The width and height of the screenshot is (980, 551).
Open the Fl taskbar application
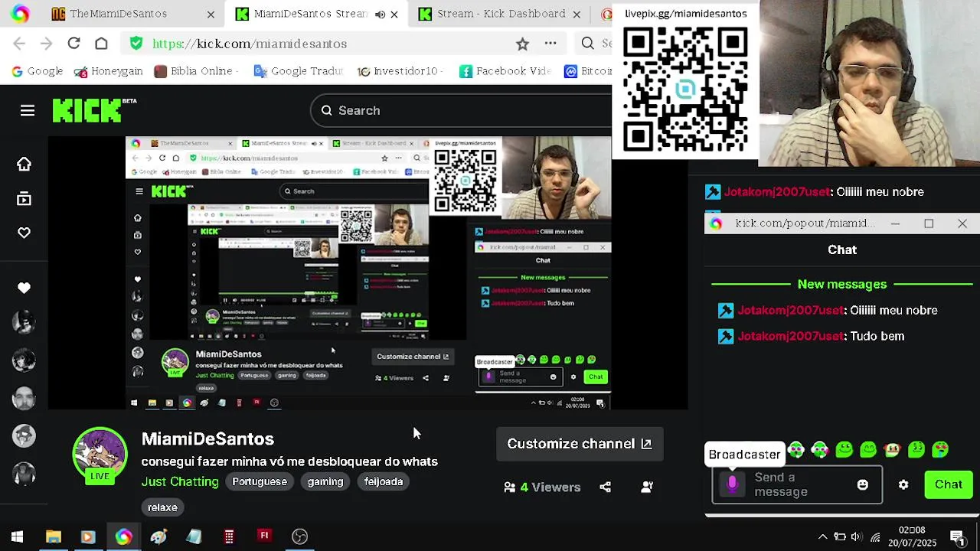[x=264, y=536]
